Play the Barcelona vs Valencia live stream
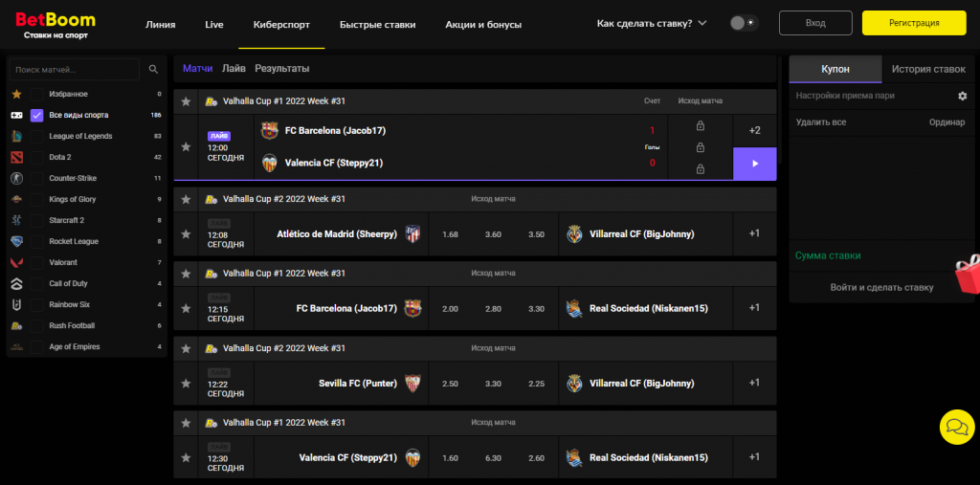The height and width of the screenshot is (485, 980). coord(754,164)
